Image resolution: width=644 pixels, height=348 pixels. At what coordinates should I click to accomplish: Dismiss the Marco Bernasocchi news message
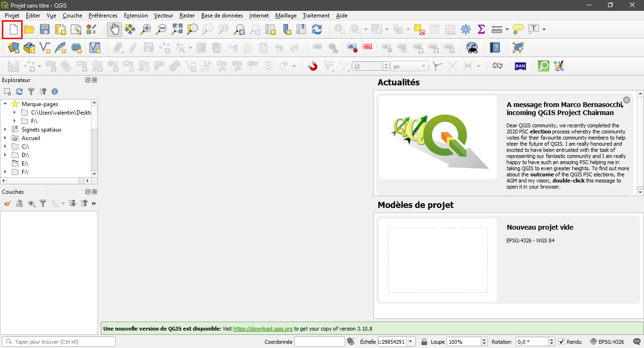tap(627, 100)
